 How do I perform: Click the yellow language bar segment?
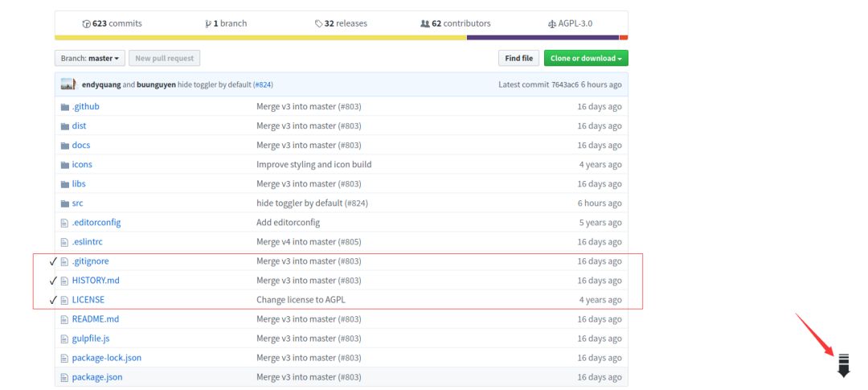tap(260, 38)
